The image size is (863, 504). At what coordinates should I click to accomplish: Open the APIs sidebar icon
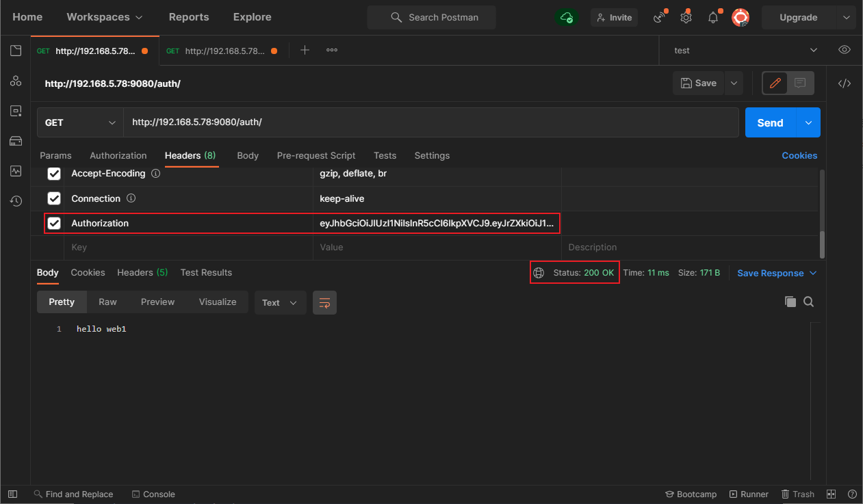(15, 81)
